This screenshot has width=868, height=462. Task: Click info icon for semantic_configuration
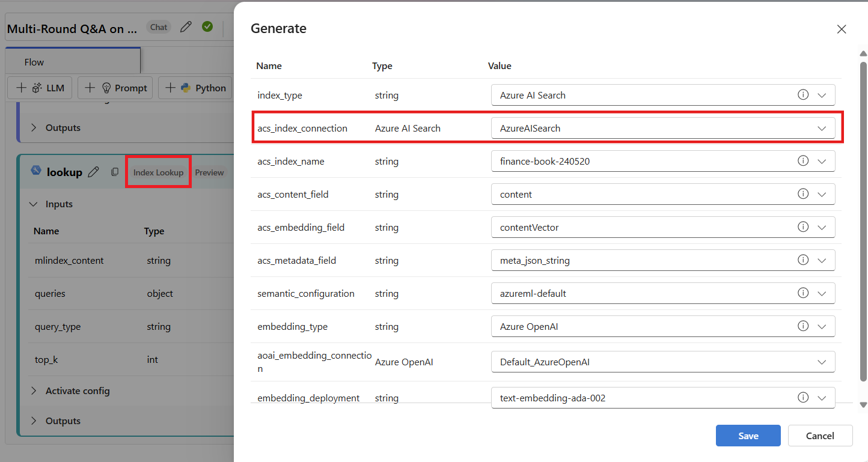pos(802,293)
